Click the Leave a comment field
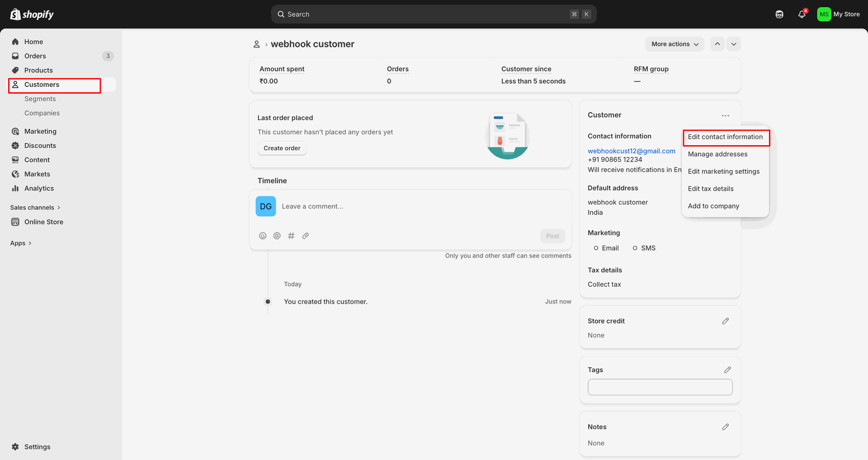This screenshot has width=868, height=460. (x=423, y=206)
